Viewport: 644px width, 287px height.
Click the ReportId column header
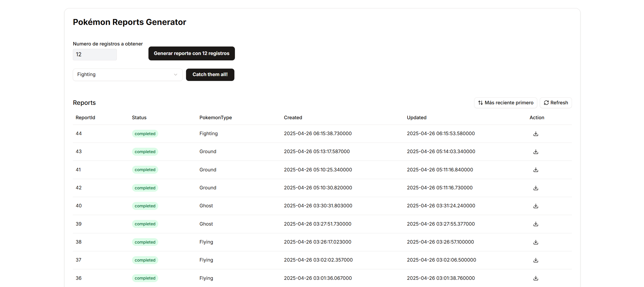pos(85,118)
